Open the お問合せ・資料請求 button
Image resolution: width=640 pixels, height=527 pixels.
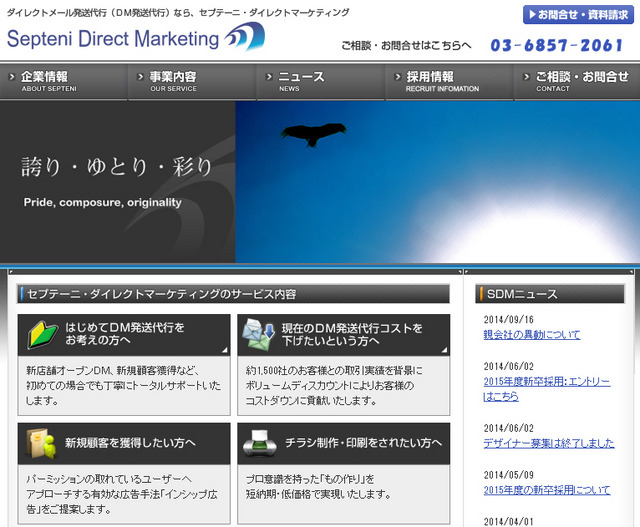coord(578,15)
